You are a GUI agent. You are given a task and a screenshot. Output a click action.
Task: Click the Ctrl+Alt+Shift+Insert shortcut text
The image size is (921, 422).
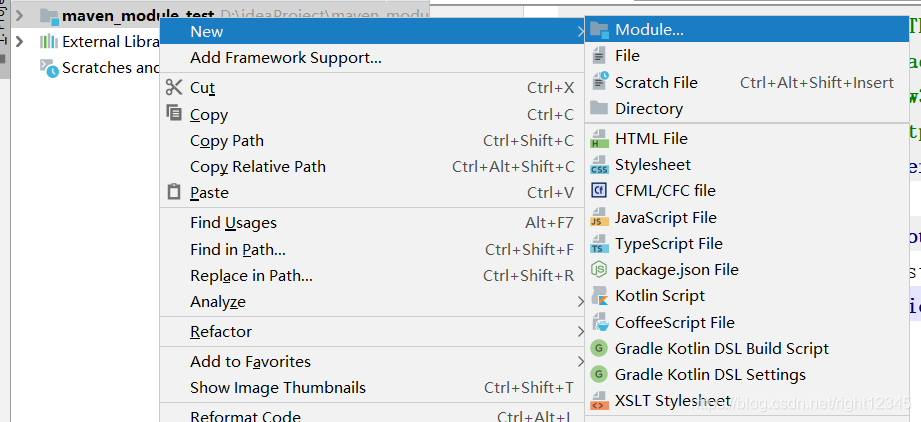816,82
